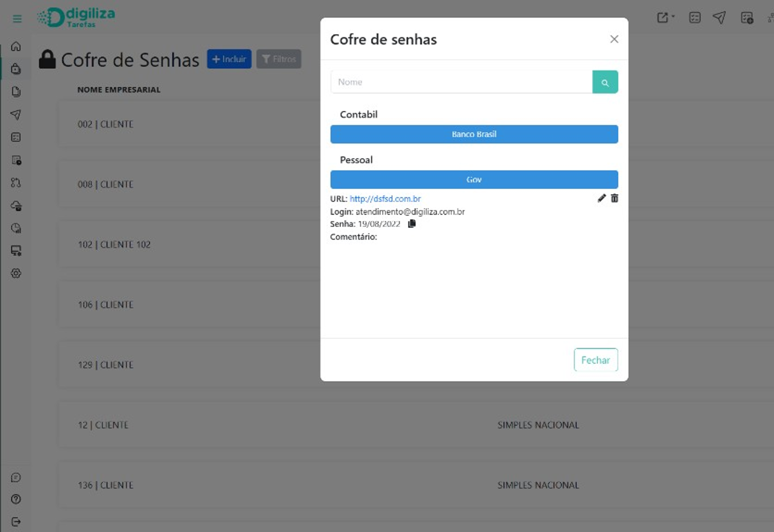Open the documents sidebar icon
This screenshot has height=532, width=774.
tap(16, 92)
